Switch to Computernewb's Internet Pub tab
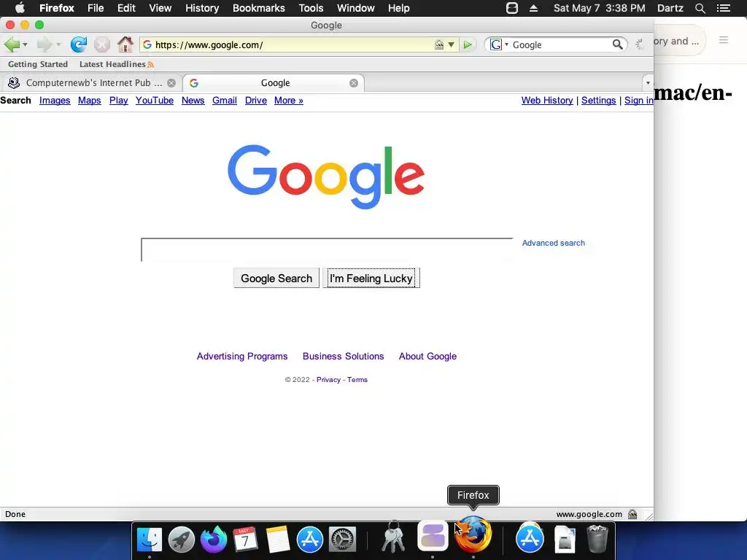747x560 pixels. [90, 83]
